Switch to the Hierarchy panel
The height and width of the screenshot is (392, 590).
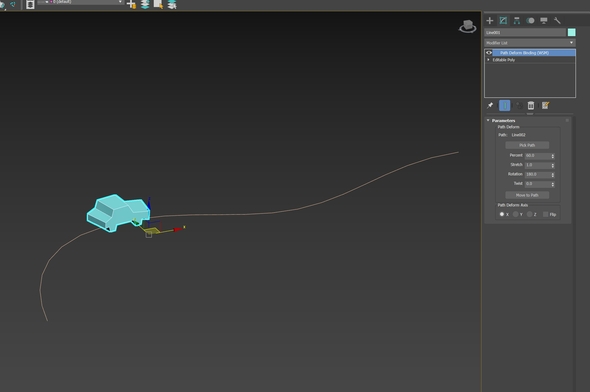point(517,21)
